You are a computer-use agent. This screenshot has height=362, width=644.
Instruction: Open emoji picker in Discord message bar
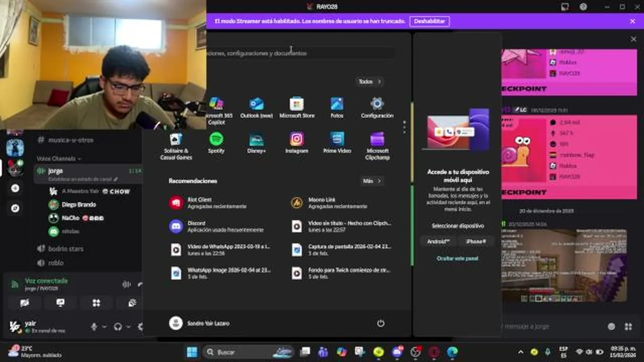click(x=611, y=326)
